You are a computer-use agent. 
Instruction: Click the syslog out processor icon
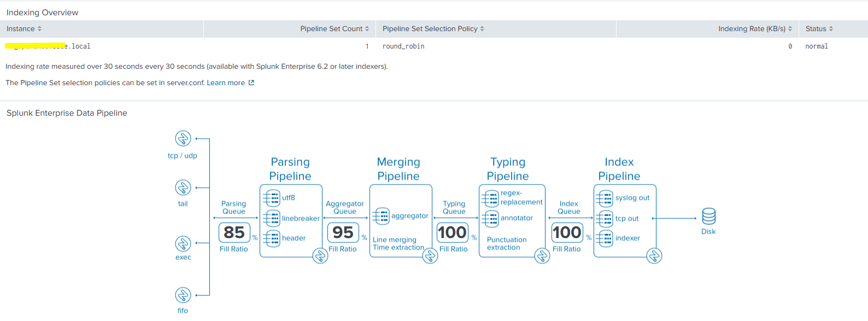point(605,198)
